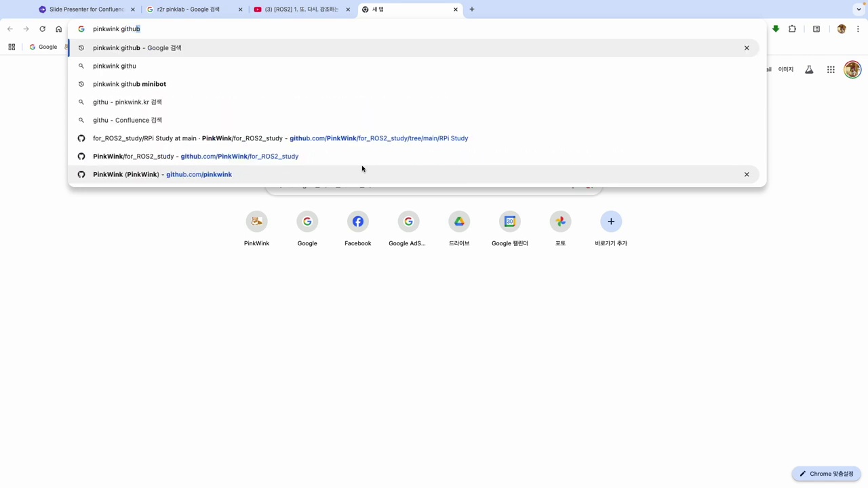Click the browser forward arrow

(x=26, y=29)
